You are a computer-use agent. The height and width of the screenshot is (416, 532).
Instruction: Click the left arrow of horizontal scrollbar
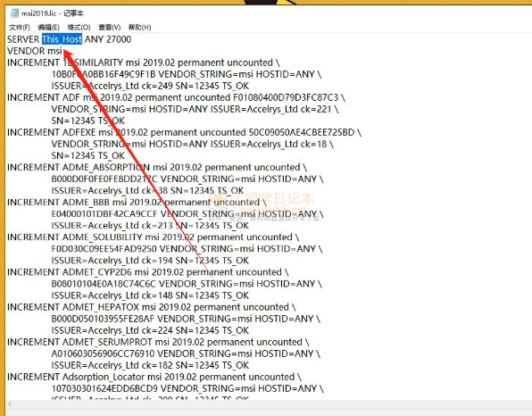pyautogui.click(x=10, y=404)
